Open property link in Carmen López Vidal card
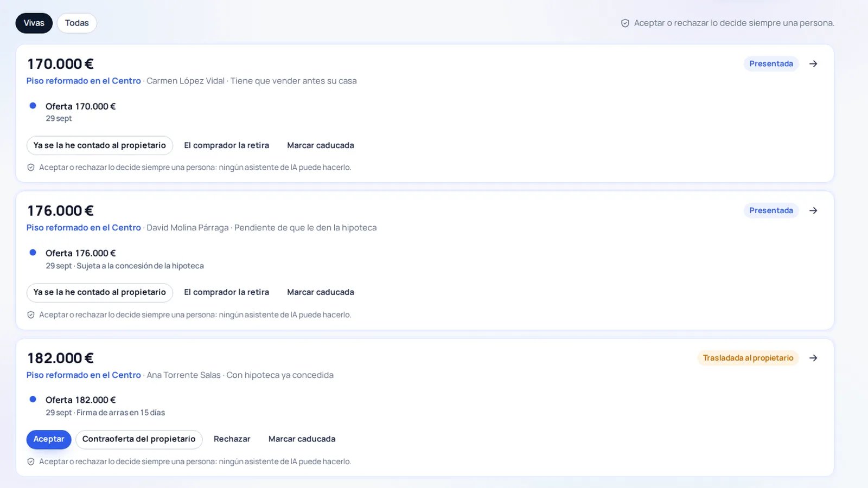This screenshot has width=868, height=488. pyautogui.click(x=84, y=81)
